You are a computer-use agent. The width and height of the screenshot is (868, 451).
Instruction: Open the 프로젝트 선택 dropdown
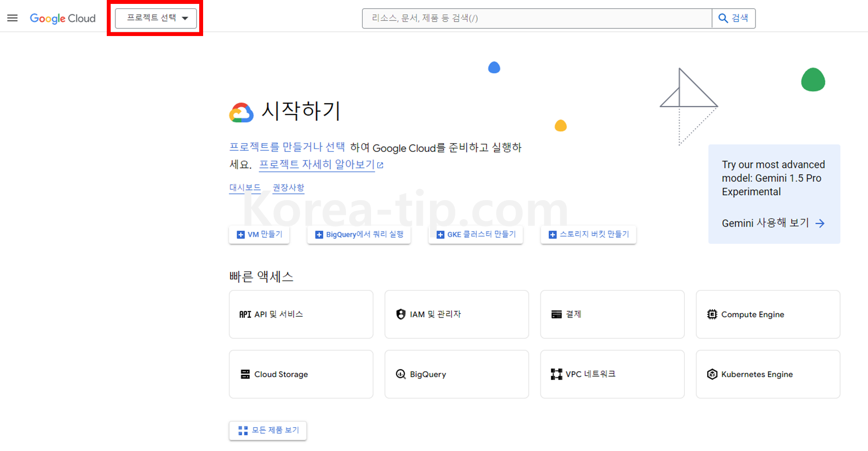(156, 18)
